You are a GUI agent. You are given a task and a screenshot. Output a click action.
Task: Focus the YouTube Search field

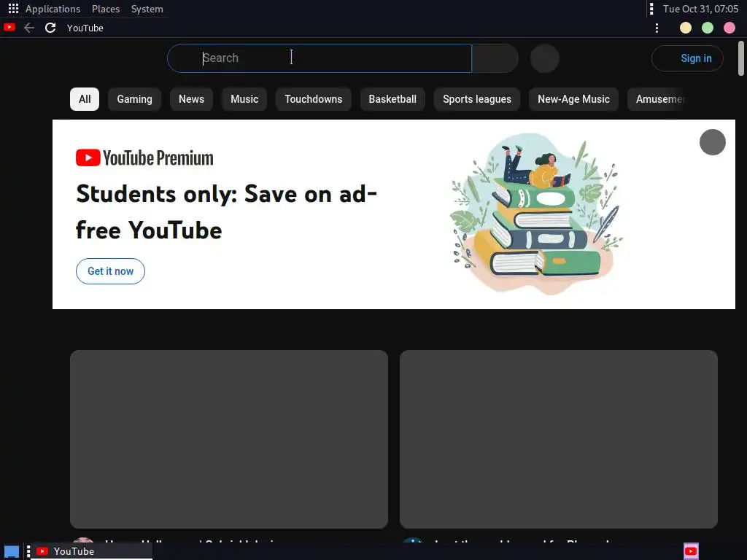coord(320,58)
